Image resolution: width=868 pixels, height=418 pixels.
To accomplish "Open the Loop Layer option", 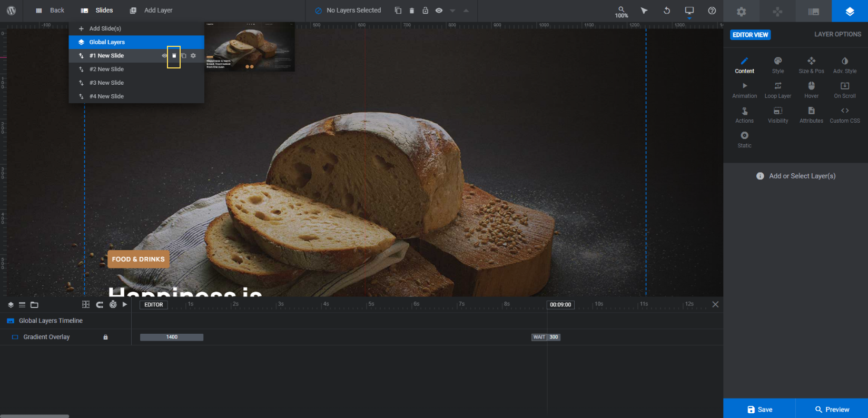I will click(x=778, y=91).
